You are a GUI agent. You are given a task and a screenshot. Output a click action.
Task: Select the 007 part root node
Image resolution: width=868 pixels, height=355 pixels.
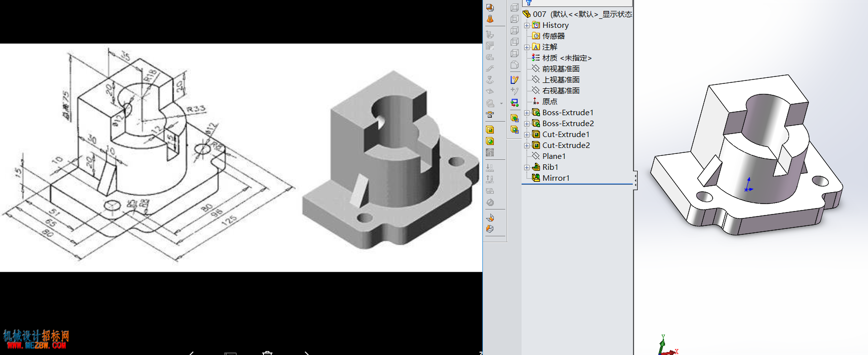578,14
